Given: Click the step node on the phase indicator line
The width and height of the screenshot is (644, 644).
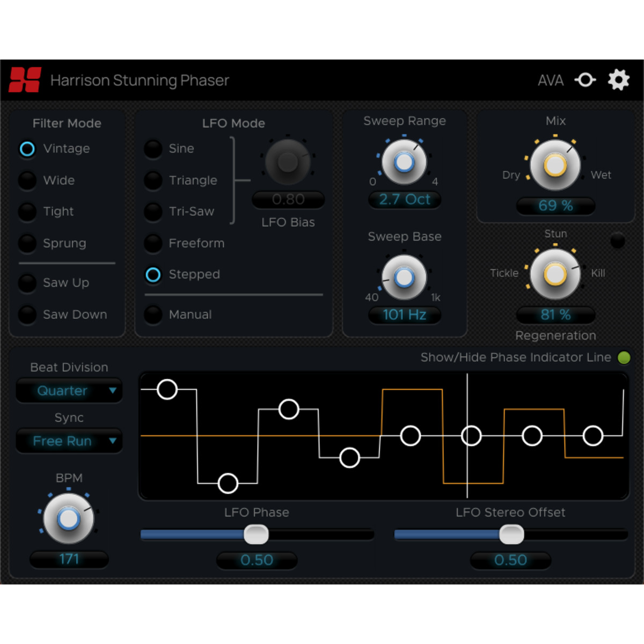Looking at the screenshot, I should (x=471, y=436).
